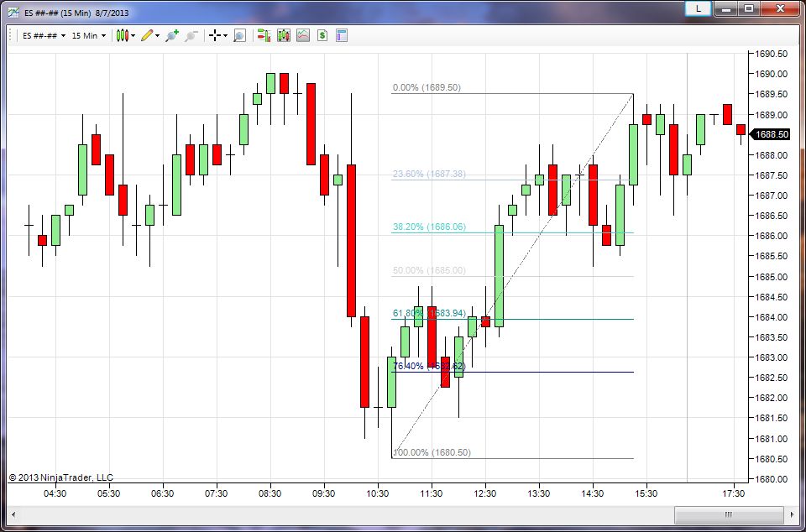Open the chart trader icon

pyautogui.click(x=264, y=35)
